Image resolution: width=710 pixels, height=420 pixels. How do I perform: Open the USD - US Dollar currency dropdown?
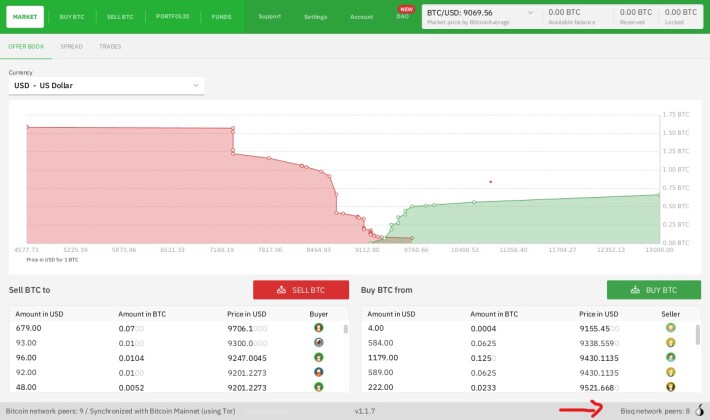click(106, 86)
